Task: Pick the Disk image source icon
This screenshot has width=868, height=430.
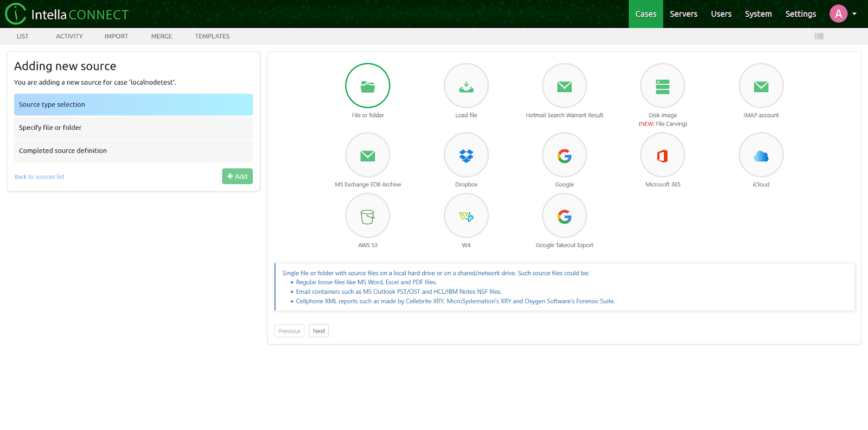Action: point(662,86)
